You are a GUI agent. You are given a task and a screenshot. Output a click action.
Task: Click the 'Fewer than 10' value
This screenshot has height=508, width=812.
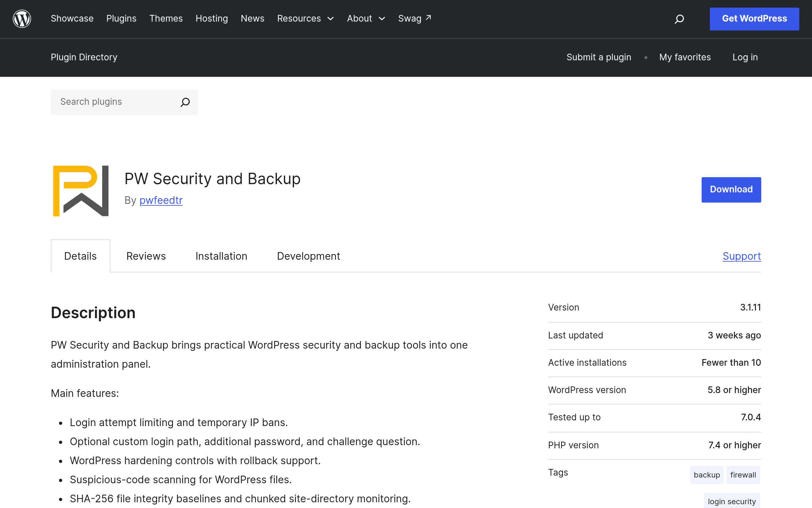click(731, 363)
